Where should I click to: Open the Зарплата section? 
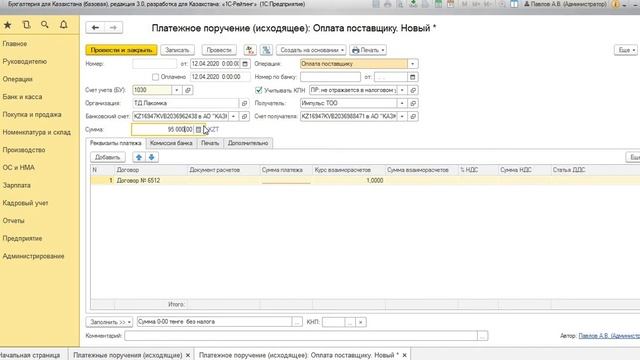point(16,185)
